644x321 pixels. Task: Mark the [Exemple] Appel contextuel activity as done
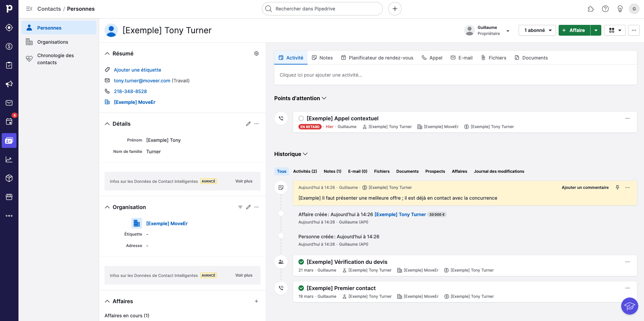point(301,118)
